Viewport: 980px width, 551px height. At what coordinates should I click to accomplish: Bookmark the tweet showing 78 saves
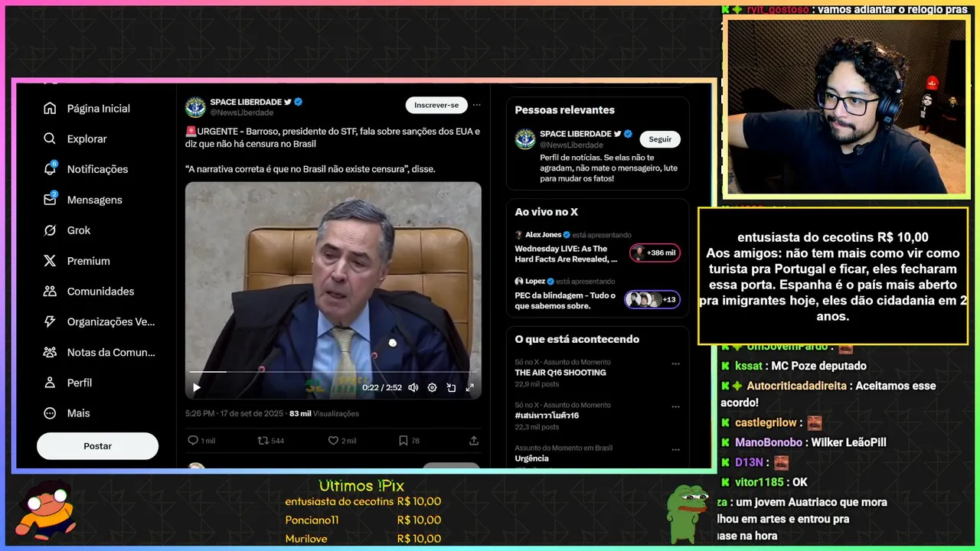[x=403, y=440]
